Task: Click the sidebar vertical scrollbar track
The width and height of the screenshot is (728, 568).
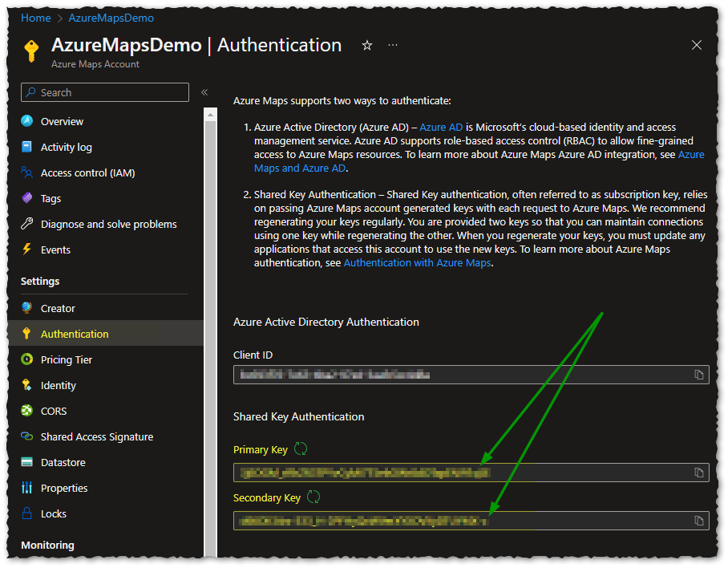Action: [x=210, y=339]
